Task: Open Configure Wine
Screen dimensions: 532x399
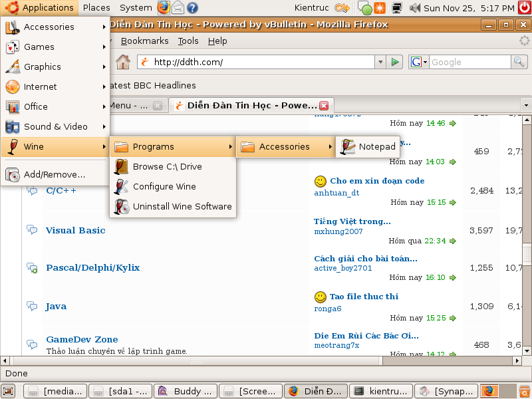Action: click(x=164, y=187)
